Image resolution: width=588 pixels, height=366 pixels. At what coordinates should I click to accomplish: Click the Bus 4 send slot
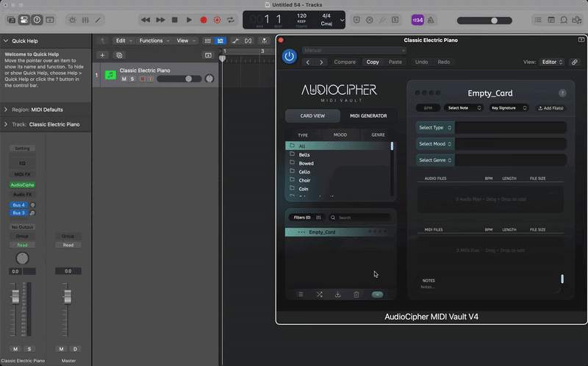[19, 205]
